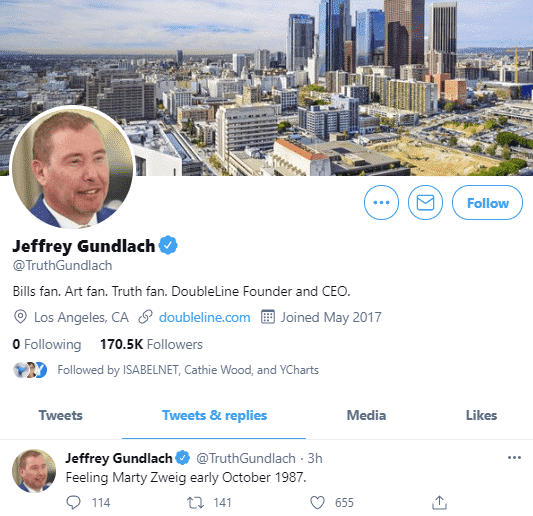Expand the tweet's three-dot more menu

(x=514, y=458)
